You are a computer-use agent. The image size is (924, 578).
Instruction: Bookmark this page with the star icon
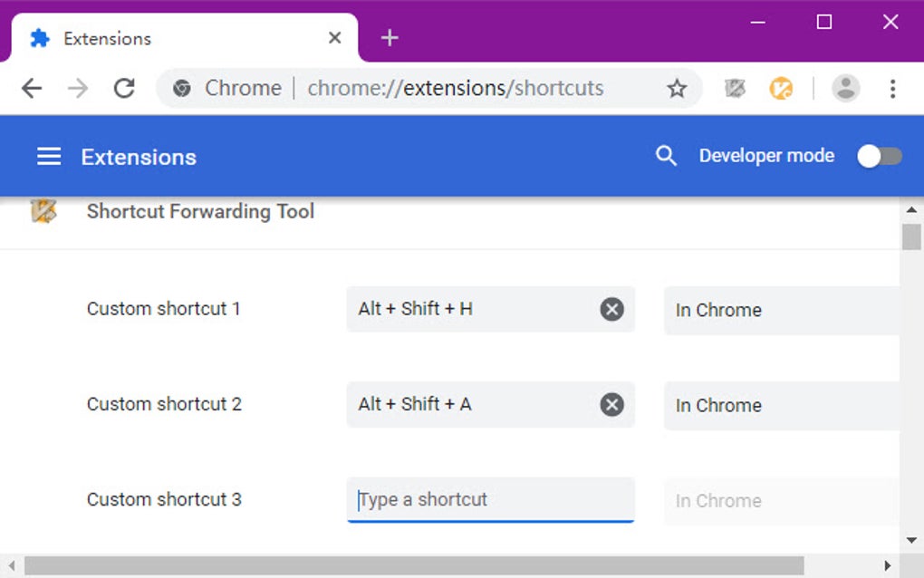tap(676, 88)
